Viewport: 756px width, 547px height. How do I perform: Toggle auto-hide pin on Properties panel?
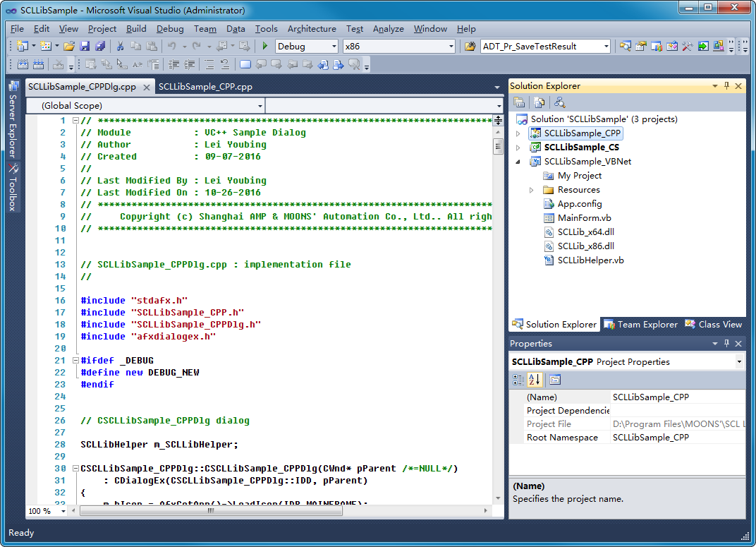coord(726,344)
